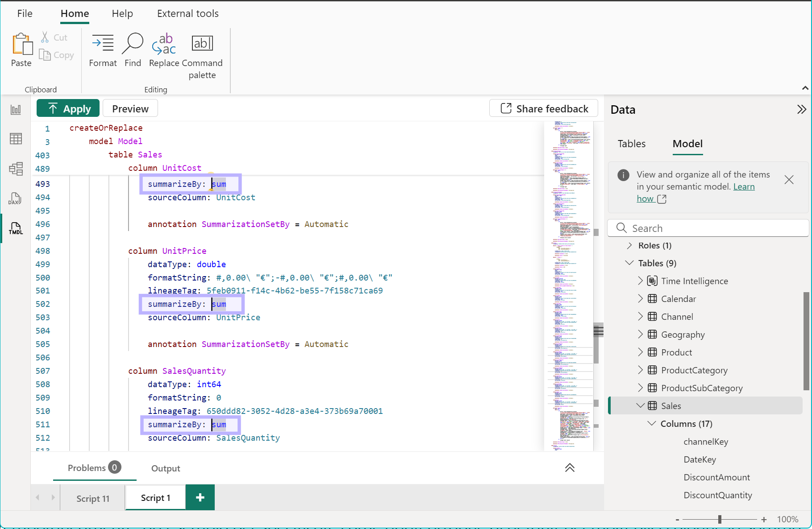Click the Replace icon
This screenshot has height=529, width=812.
(x=164, y=43)
